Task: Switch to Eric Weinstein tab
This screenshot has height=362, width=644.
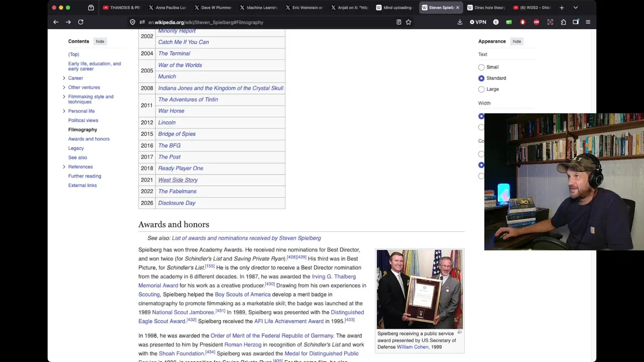Action: 303,8
